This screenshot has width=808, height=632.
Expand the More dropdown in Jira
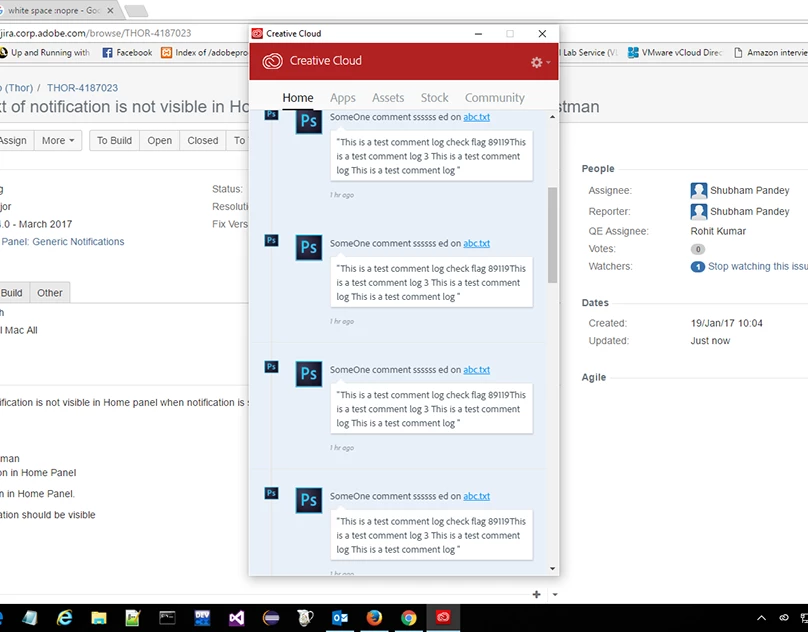point(59,141)
